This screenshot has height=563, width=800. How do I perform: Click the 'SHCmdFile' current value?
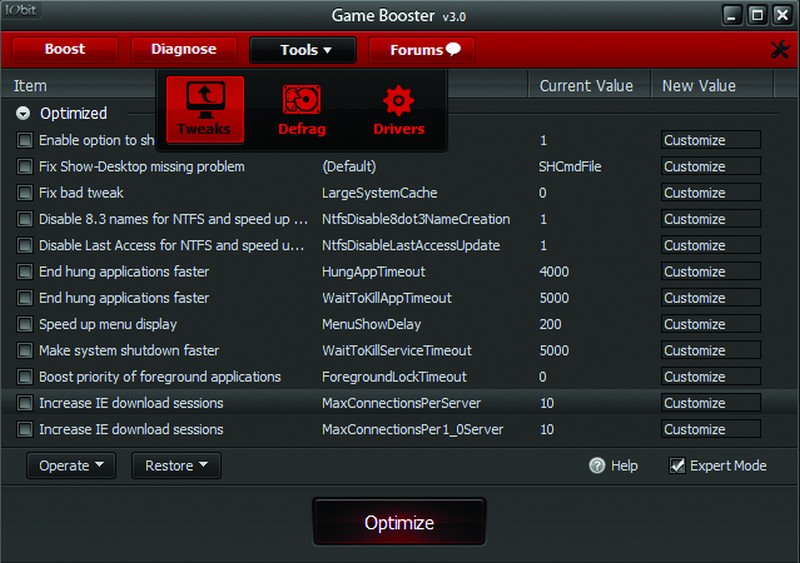[570, 166]
